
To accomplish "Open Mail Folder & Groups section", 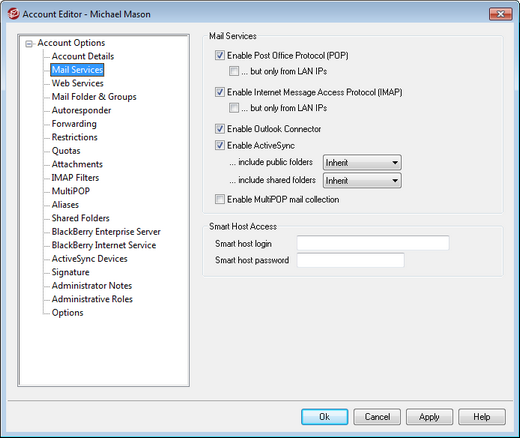I will (x=94, y=97).
